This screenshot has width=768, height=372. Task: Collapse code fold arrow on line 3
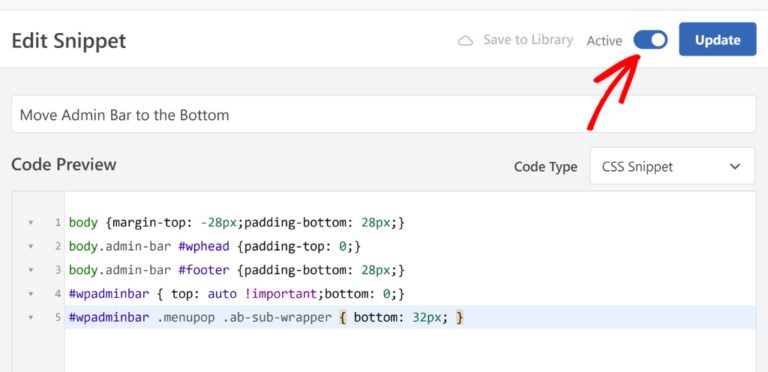(x=30, y=270)
